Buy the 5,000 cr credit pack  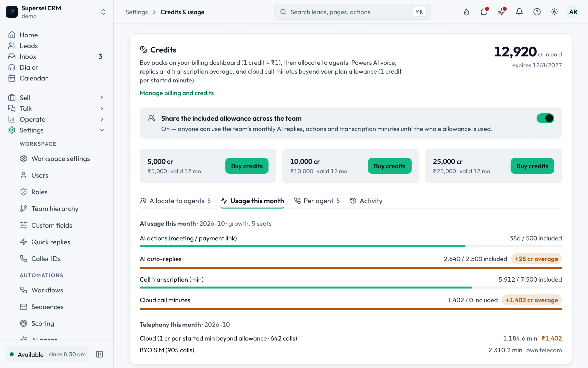click(x=247, y=166)
